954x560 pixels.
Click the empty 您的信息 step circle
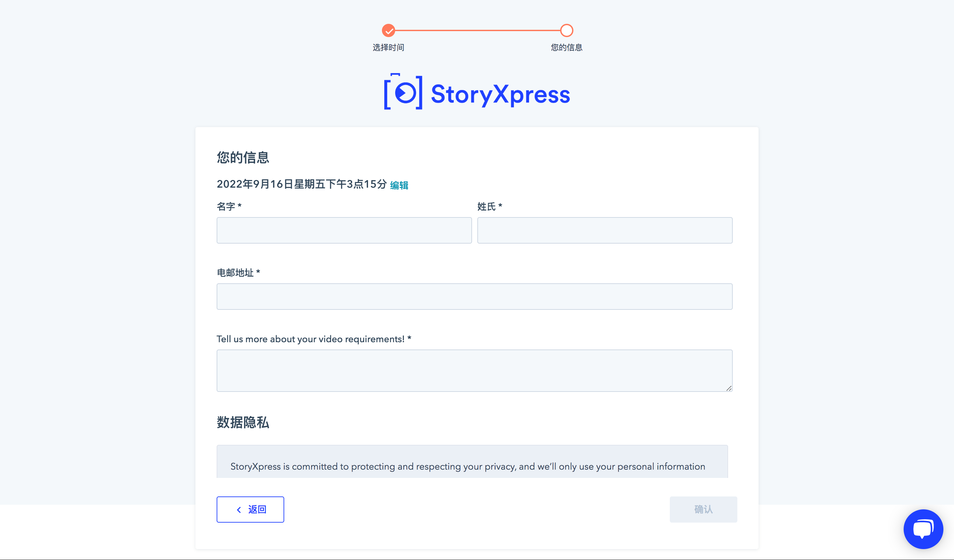click(566, 30)
